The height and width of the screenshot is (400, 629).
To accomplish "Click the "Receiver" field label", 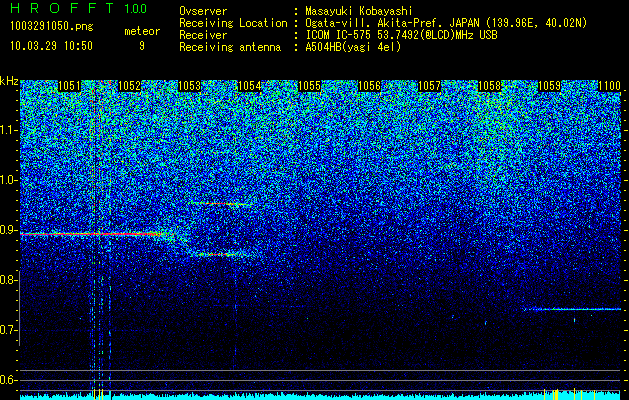I will coord(203,35).
